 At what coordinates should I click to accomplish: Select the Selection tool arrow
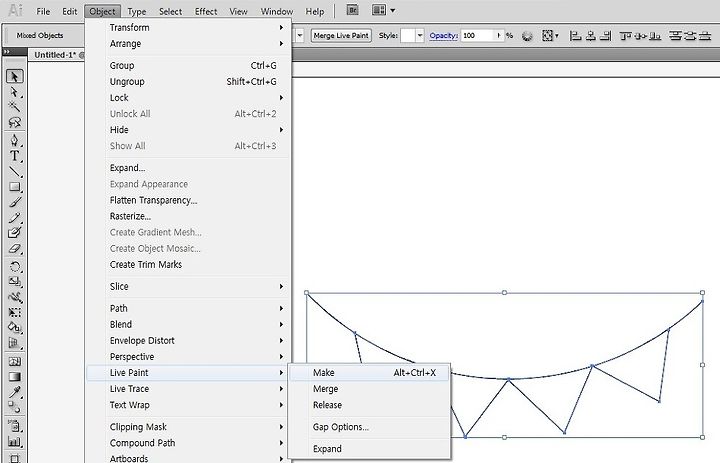pos(15,76)
